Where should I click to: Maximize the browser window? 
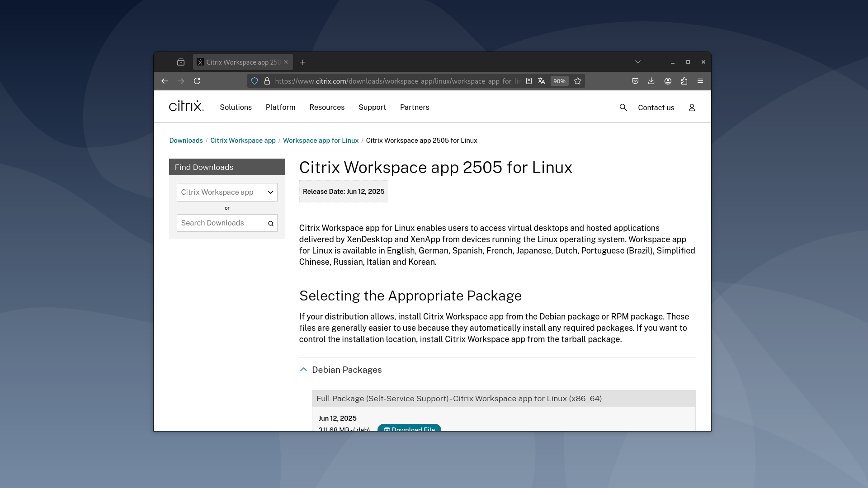click(x=688, y=62)
